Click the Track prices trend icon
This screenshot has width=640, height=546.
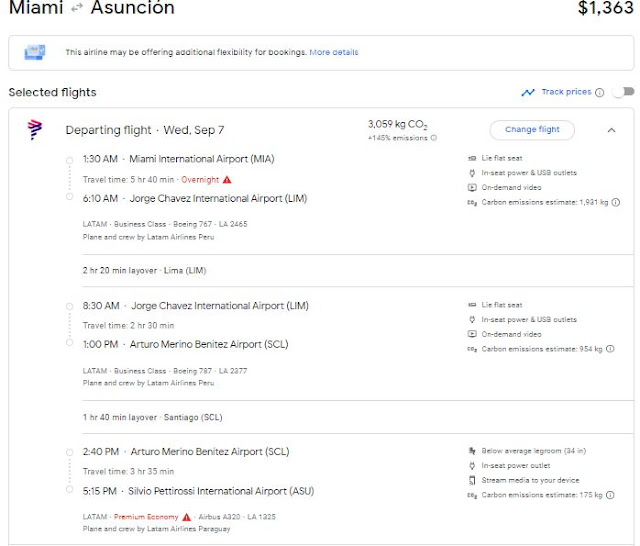pyautogui.click(x=528, y=93)
